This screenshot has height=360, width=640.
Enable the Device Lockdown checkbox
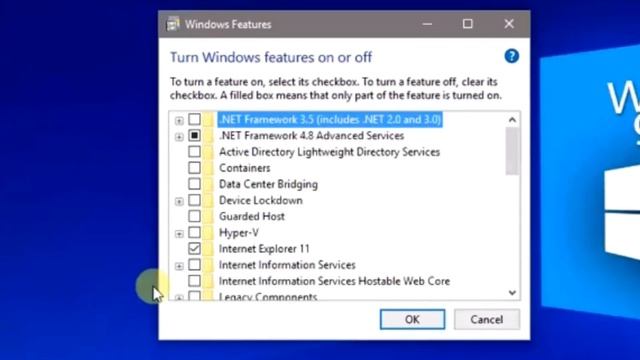[x=194, y=200]
